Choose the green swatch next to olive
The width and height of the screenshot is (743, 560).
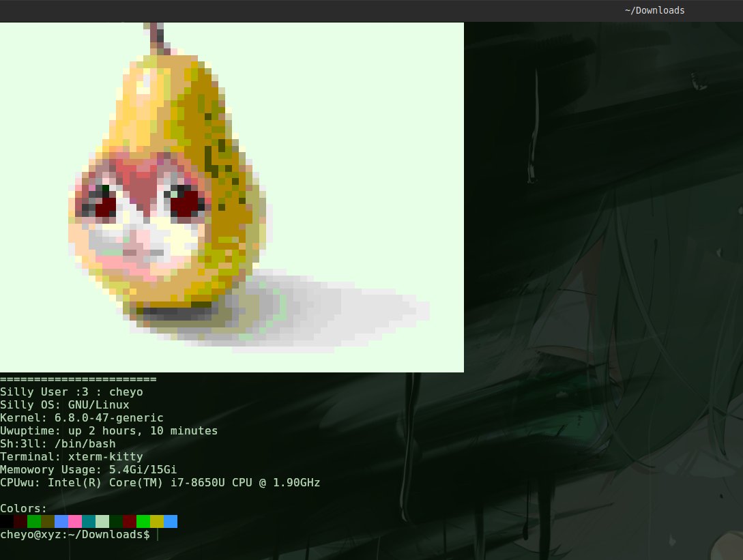click(34, 522)
